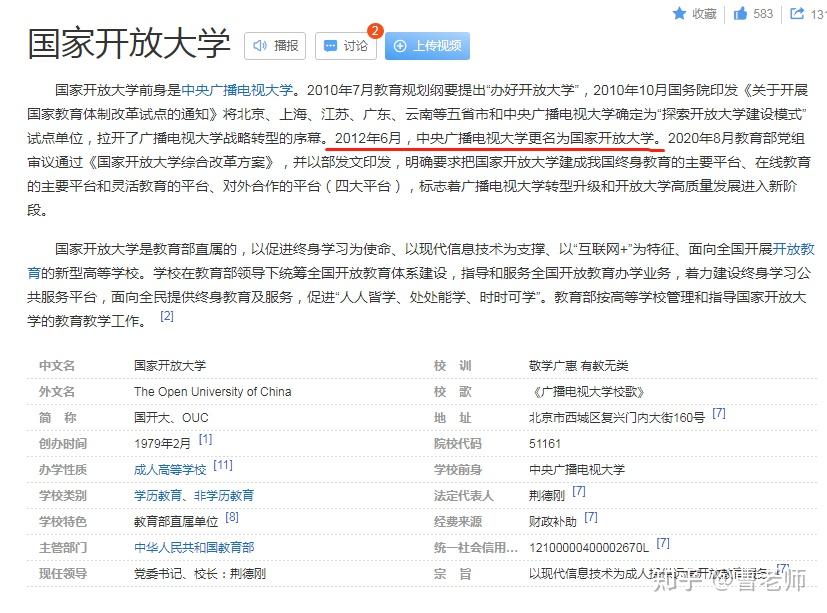Open reference [2] after 教育教学工作
This screenshot has height=613, width=827.
pos(167,316)
